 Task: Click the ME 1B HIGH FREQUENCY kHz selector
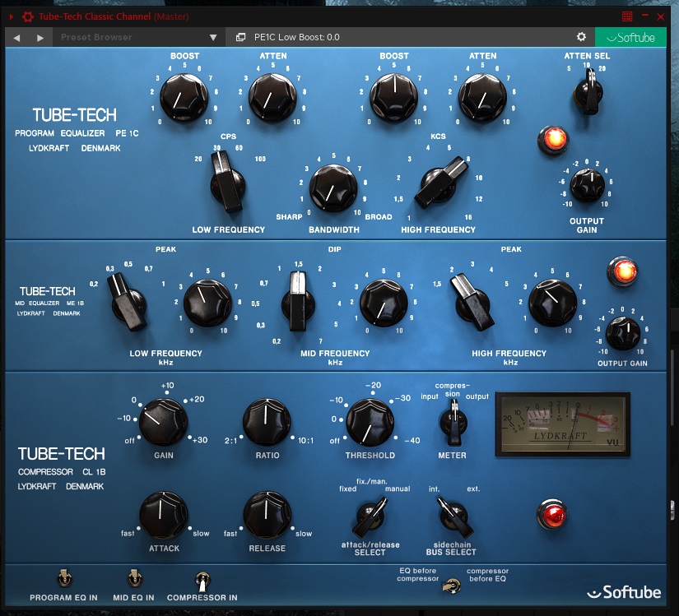coord(472,302)
